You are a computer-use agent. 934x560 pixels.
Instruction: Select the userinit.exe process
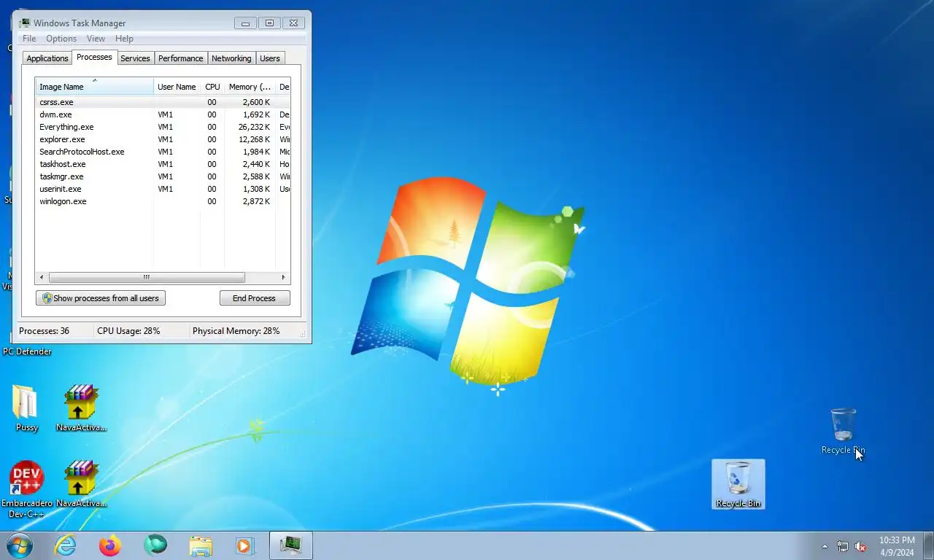coord(163,189)
